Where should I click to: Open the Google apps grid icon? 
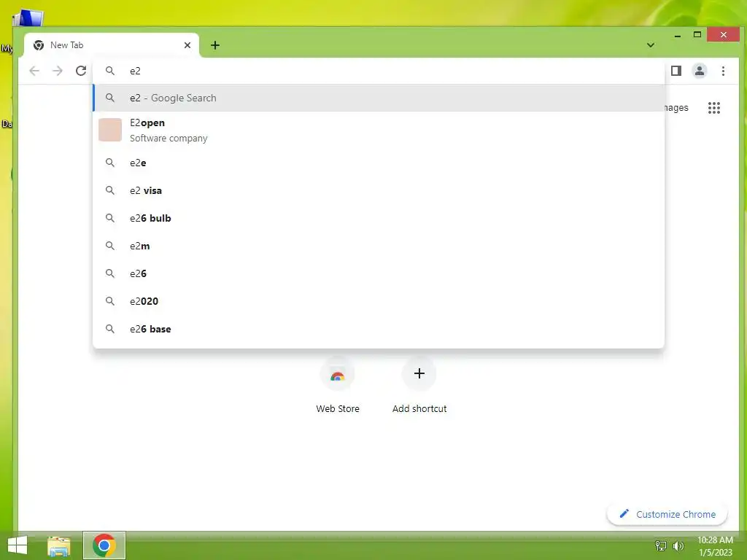pyautogui.click(x=713, y=108)
